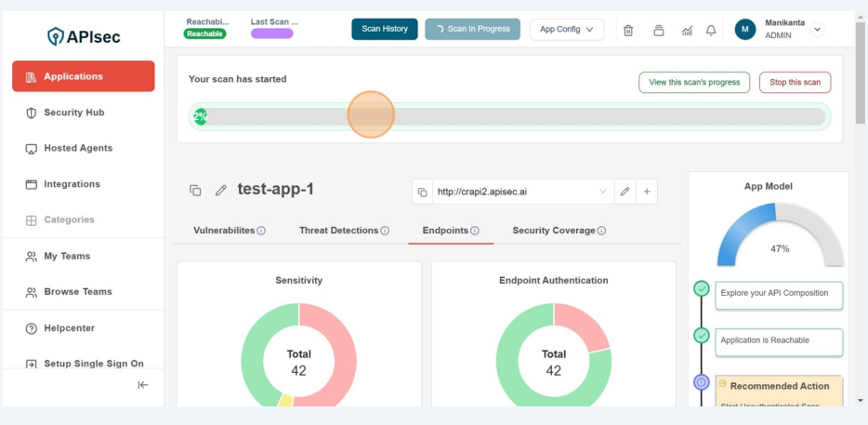Click the archive stack icon beside trash
Screen dimensions: 868x425
658,30
